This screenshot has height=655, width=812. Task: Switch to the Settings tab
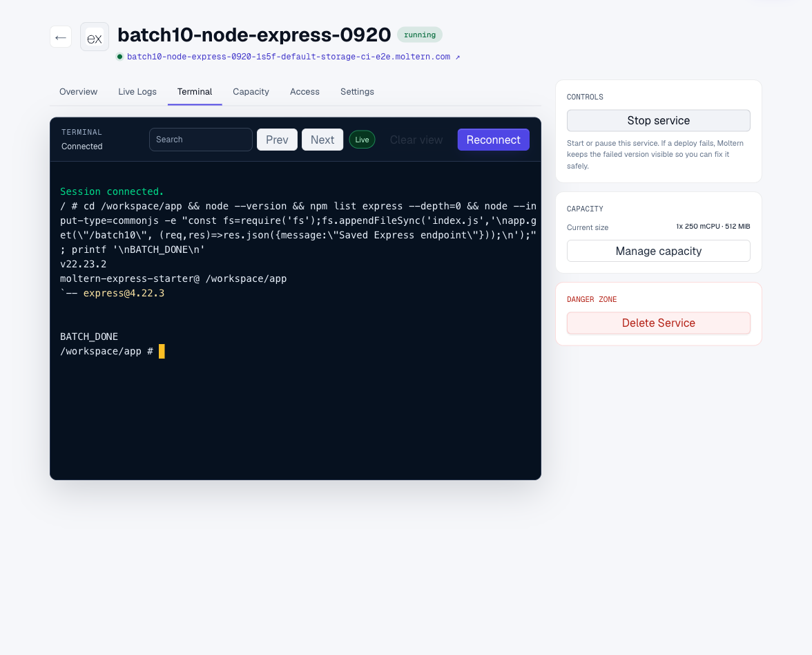coord(358,92)
